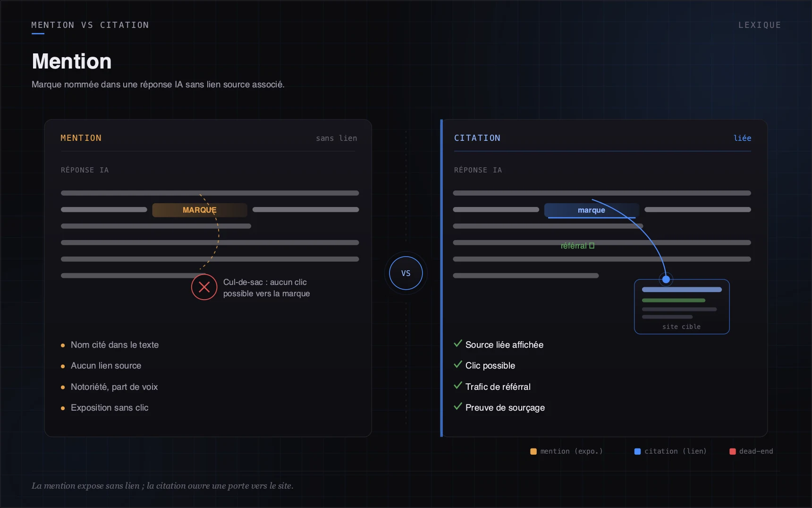
Task: Click the blue referral endpoint dot
Action: (666, 279)
